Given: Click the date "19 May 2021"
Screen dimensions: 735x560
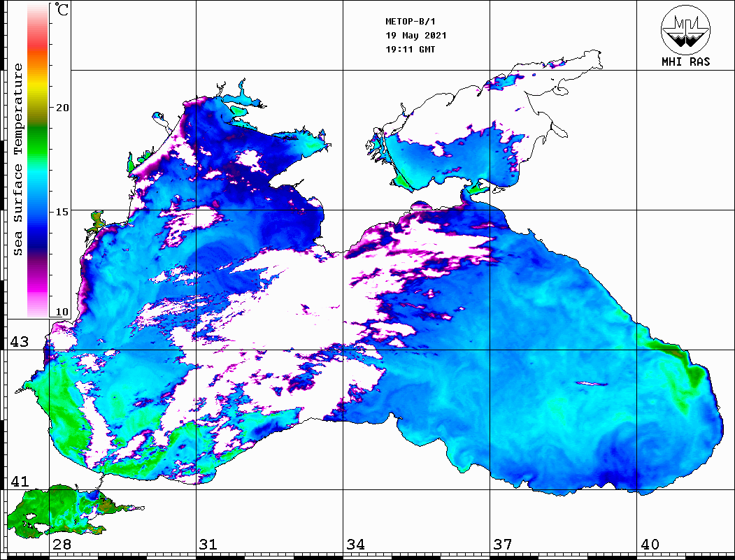Looking at the screenshot, I should 416,36.
